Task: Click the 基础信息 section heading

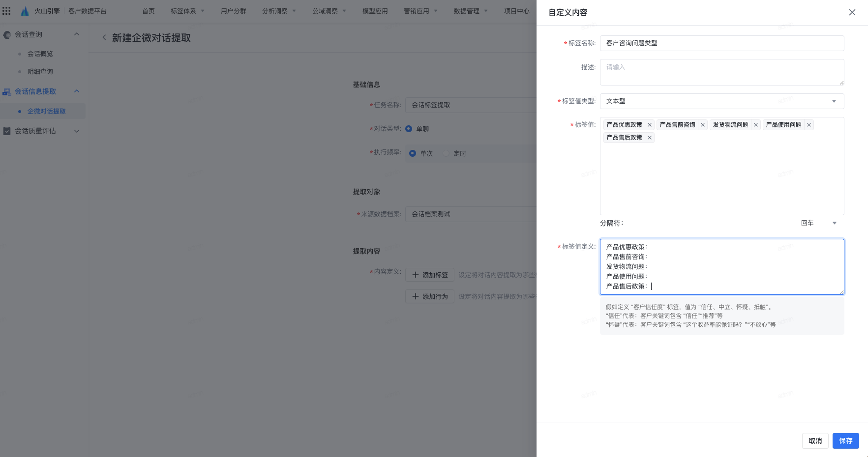Action: pyautogui.click(x=366, y=85)
